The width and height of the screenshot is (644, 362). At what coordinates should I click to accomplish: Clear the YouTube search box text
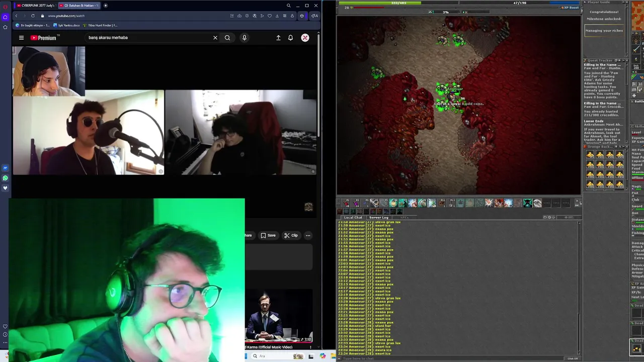[215, 38]
